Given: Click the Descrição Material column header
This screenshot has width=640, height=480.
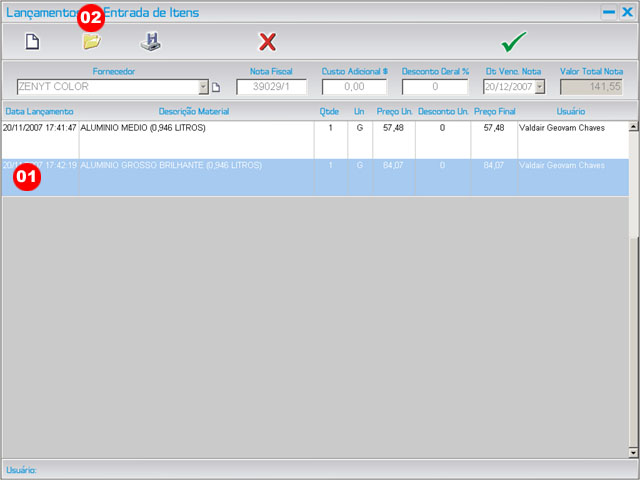Looking at the screenshot, I should click(194, 111).
